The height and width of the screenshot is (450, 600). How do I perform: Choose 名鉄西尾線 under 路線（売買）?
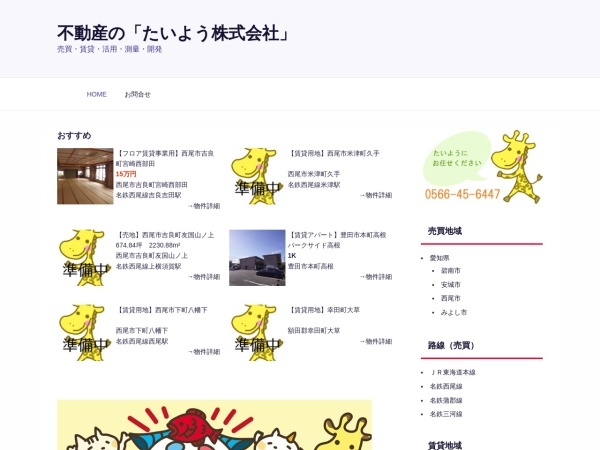pyautogui.click(x=446, y=386)
